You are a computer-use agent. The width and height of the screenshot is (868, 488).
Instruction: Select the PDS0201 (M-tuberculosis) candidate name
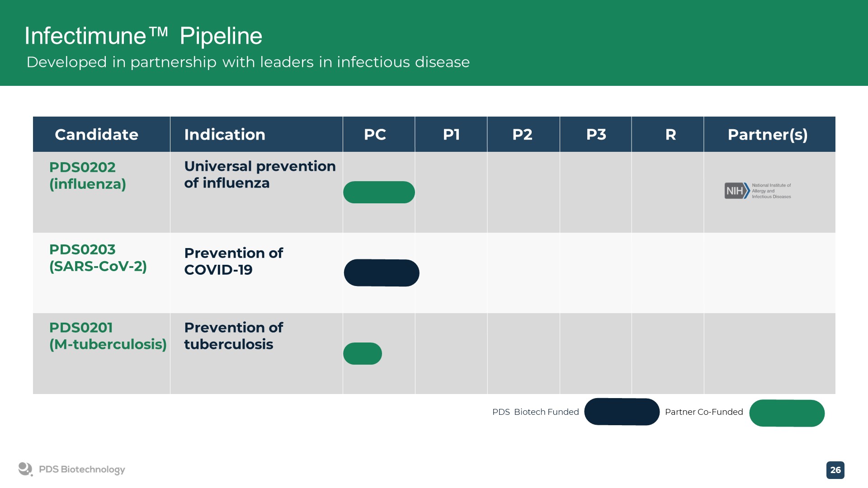(x=108, y=336)
